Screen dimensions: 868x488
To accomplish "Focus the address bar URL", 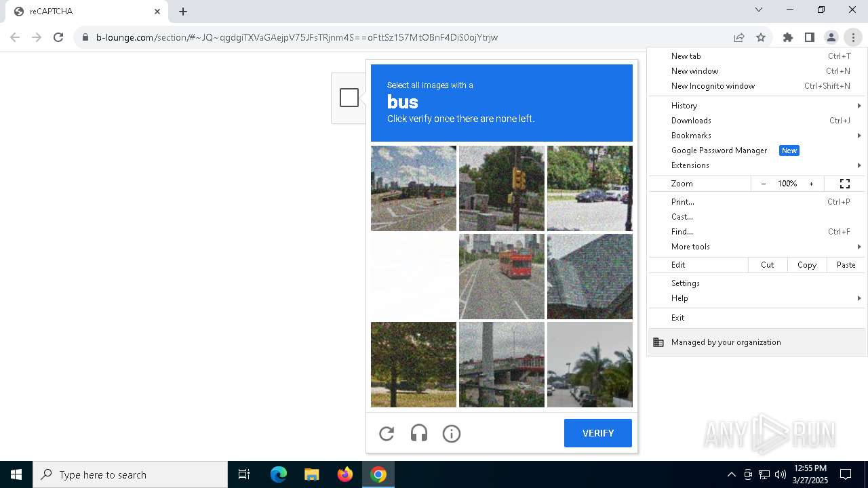I will click(297, 37).
